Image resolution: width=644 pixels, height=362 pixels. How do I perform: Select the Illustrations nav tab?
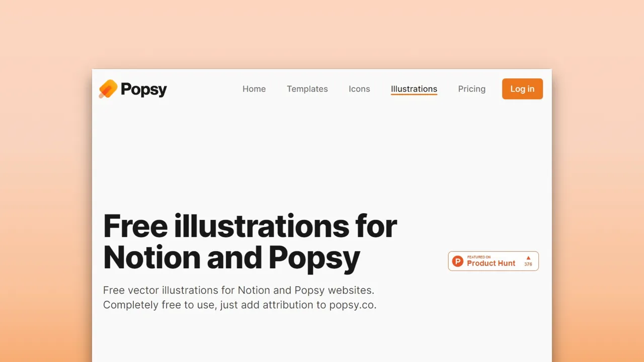pyautogui.click(x=414, y=89)
